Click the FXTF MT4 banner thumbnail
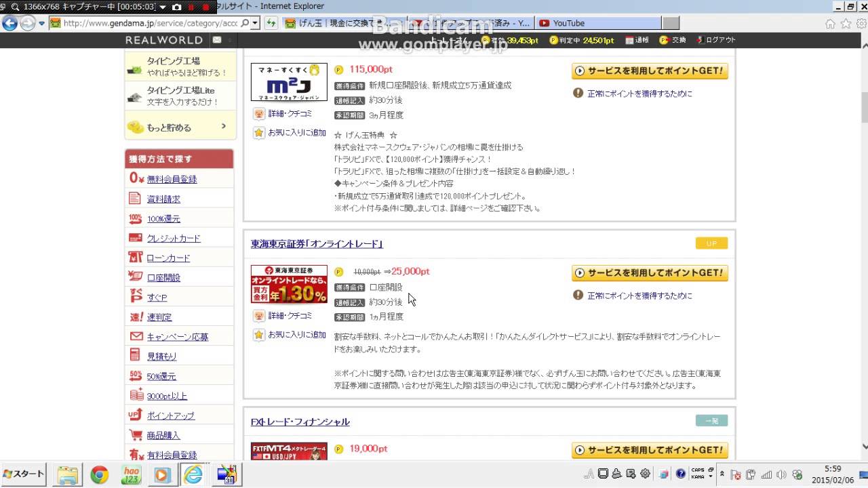The width and height of the screenshot is (868, 488). [289, 451]
